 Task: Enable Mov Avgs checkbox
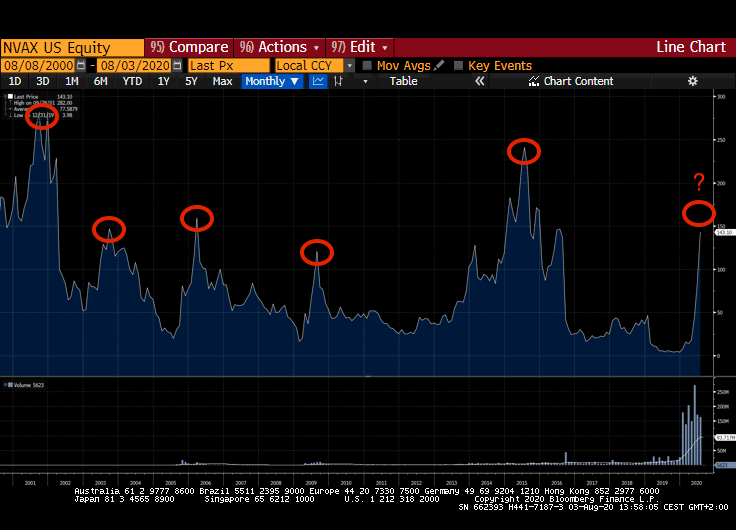367,66
